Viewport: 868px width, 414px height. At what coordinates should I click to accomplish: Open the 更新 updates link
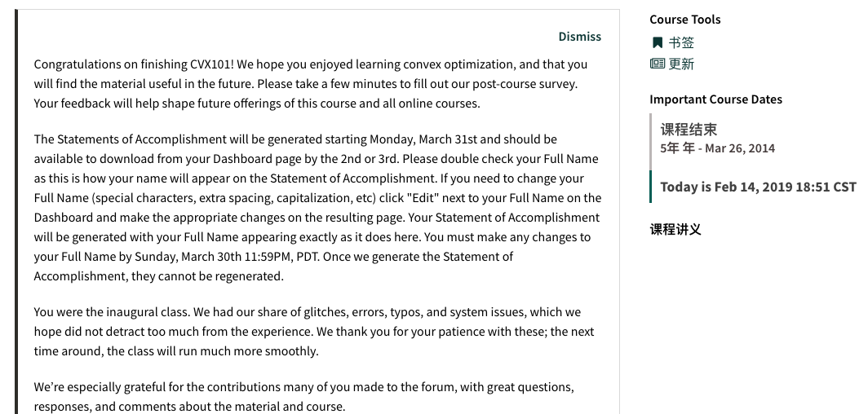(x=681, y=64)
